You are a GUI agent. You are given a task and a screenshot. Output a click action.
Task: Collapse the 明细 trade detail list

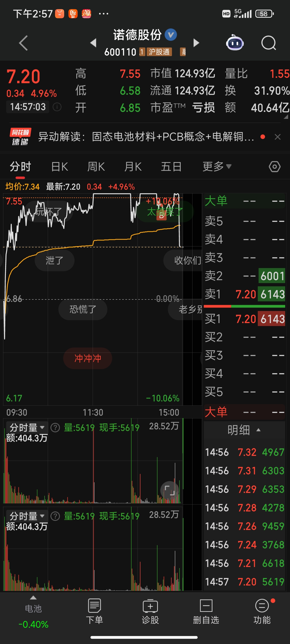click(x=244, y=430)
